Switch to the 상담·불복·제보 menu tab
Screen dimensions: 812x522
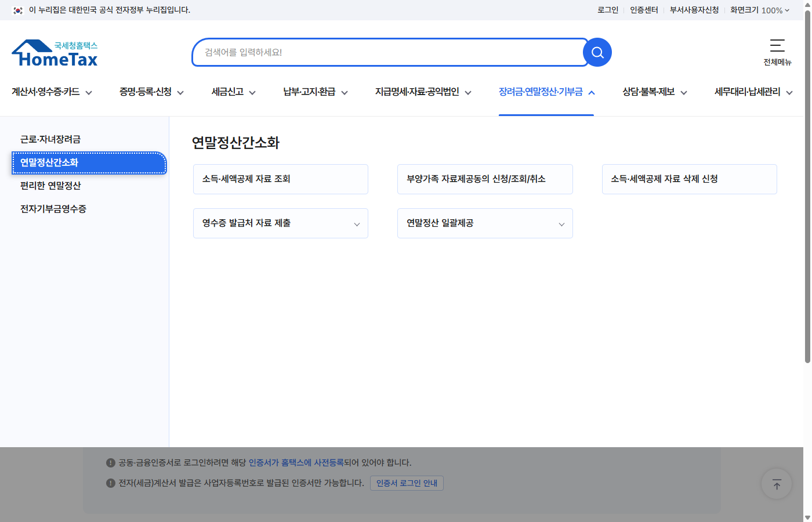649,92
